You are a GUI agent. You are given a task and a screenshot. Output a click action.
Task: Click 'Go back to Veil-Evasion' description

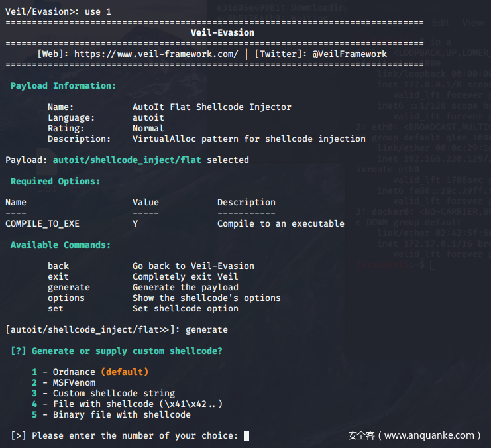pos(193,266)
